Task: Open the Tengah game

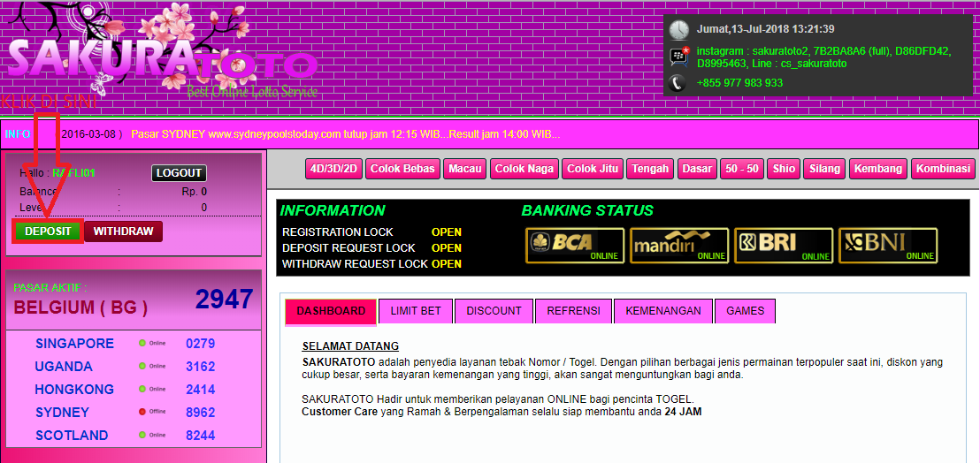Action: [651, 169]
